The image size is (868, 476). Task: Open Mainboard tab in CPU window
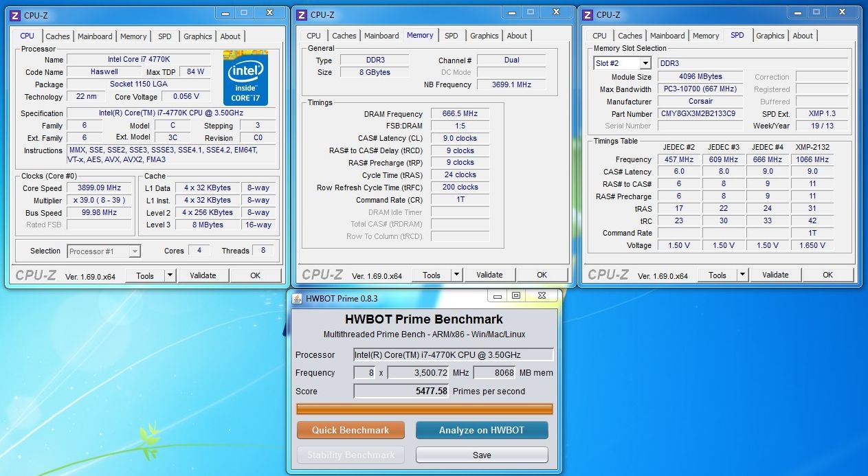tap(95, 36)
